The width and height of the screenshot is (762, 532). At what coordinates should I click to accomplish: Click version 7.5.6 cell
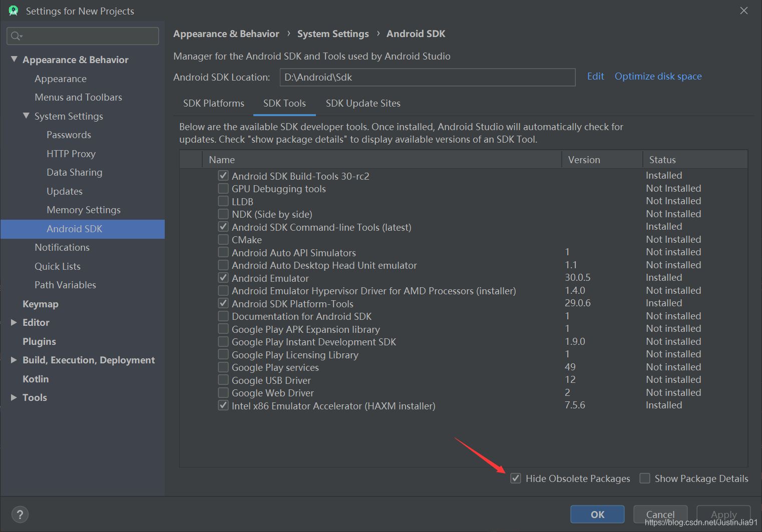click(575, 405)
